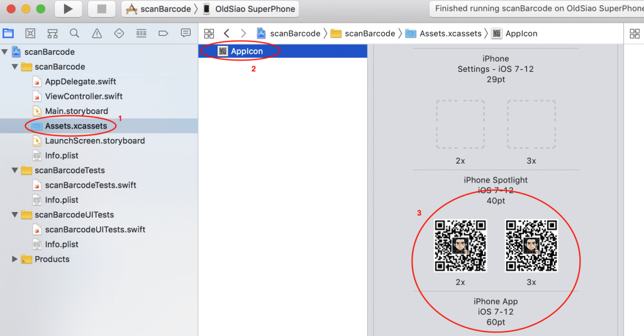Click Assets.xcassets in the jump bar
The image size is (644, 336).
tap(443, 33)
